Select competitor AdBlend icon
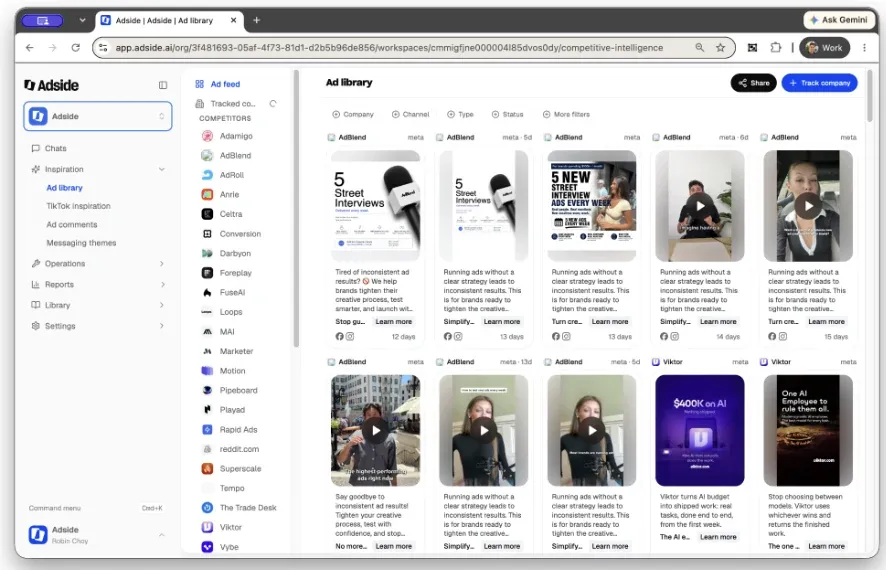 pyautogui.click(x=207, y=155)
